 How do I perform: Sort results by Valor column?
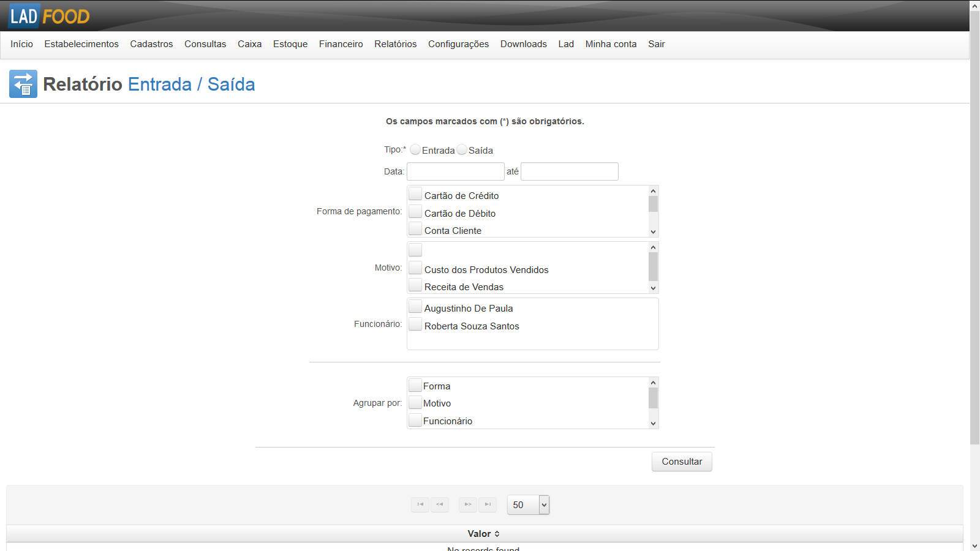click(x=484, y=534)
